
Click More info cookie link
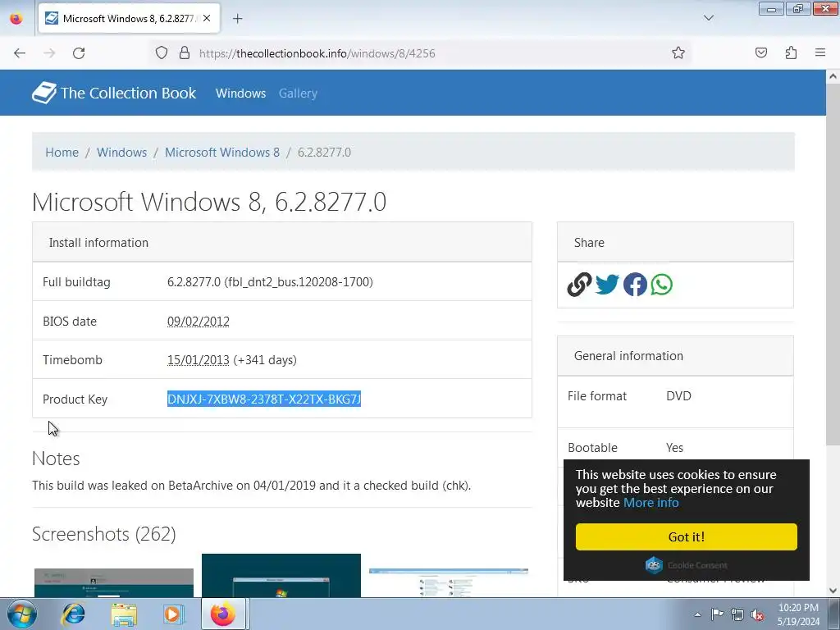pos(651,503)
